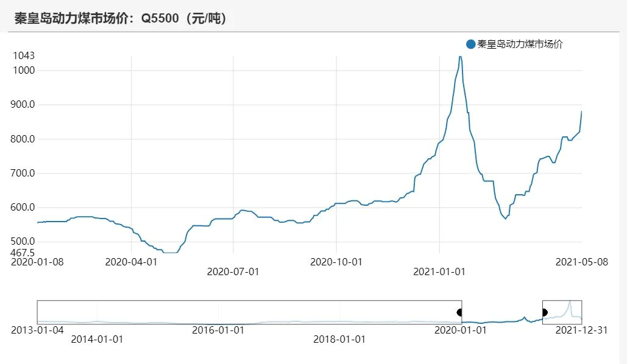Image resolution: width=627 pixels, height=364 pixels.
Task: Click chart title 秦皇岛动力煤市场价：Q5500
Action: coord(121,18)
